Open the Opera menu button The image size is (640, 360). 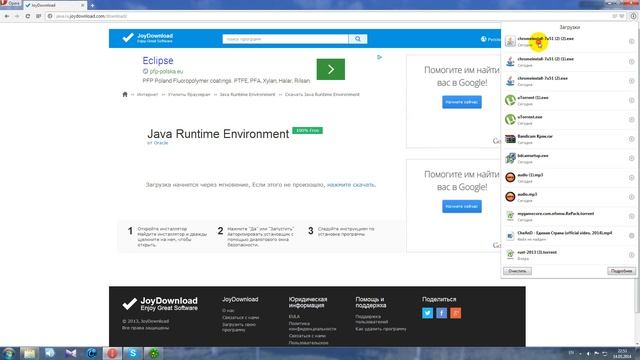[x=10, y=4]
